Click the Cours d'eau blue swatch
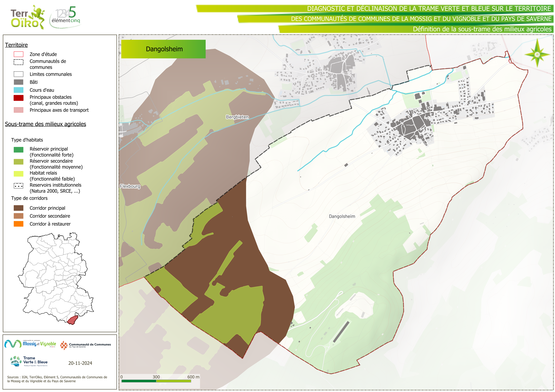Image resolution: width=555 pixels, height=392 pixels. coord(18,90)
